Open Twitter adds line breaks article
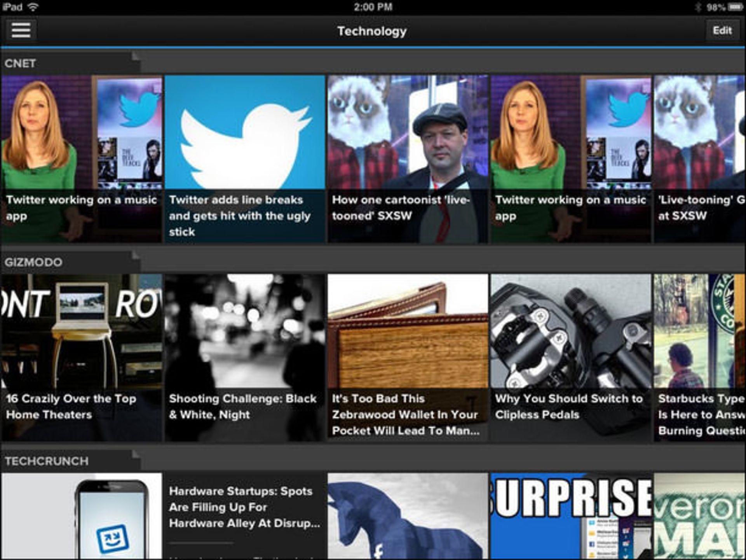Viewport: 746px width, 560px height. tap(245, 159)
